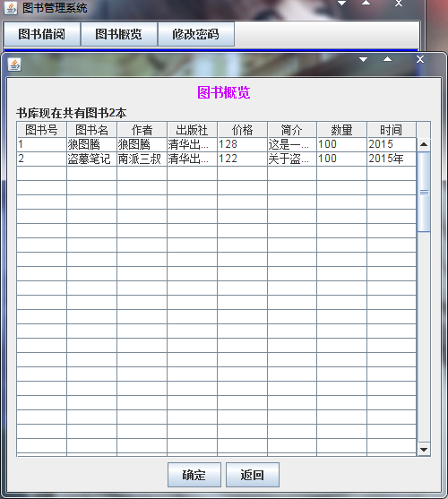448x499 pixels.
Task: Click the 确定 button
Action: pos(194,475)
